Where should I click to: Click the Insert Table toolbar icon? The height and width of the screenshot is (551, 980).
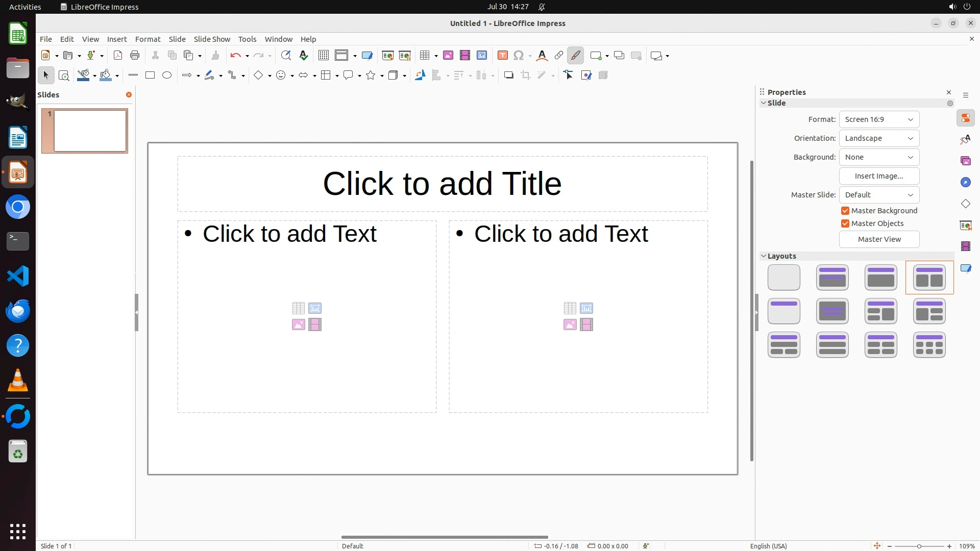pyautogui.click(x=424, y=56)
